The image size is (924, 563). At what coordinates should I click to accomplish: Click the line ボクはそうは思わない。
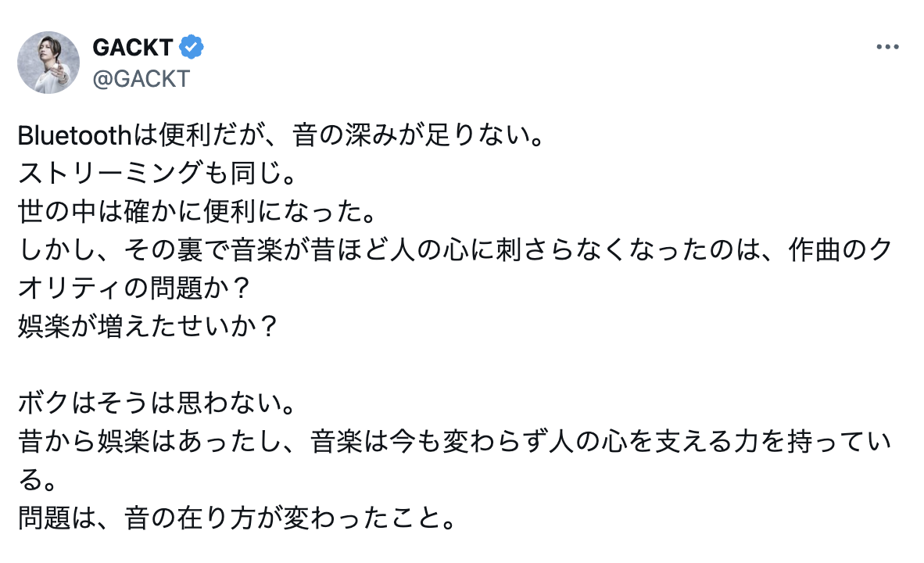point(158,403)
